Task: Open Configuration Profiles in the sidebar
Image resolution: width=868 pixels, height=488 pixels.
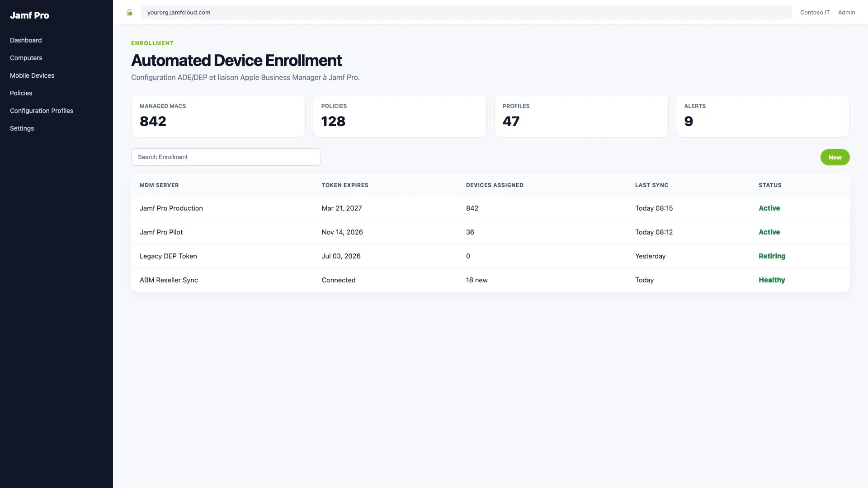Action: click(42, 111)
